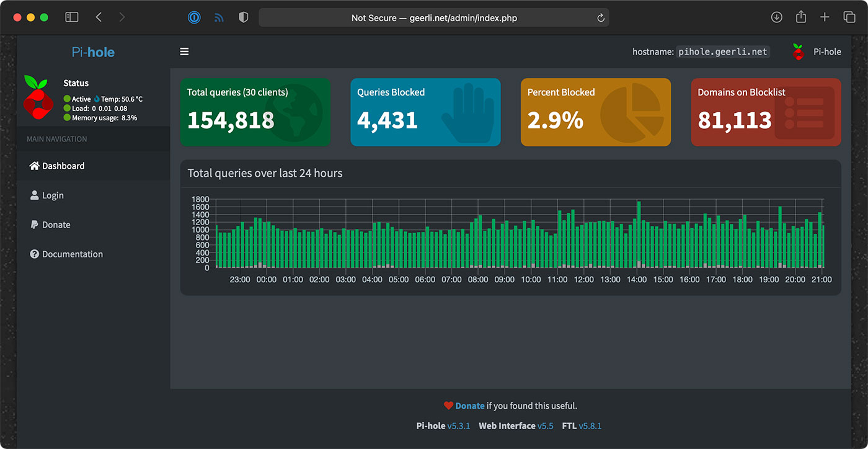Click the Queries Blocked blue card
The image size is (868, 449).
(x=425, y=112)
